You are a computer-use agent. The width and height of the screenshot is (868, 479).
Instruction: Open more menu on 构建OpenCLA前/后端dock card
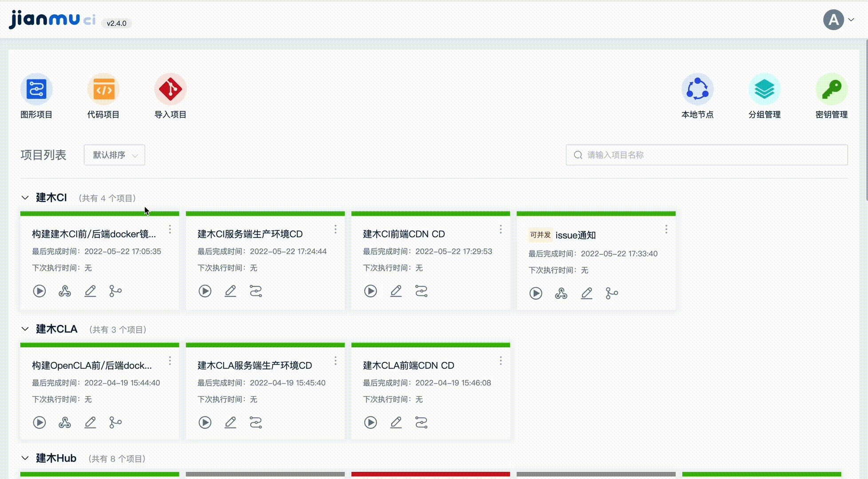(170, 361)
